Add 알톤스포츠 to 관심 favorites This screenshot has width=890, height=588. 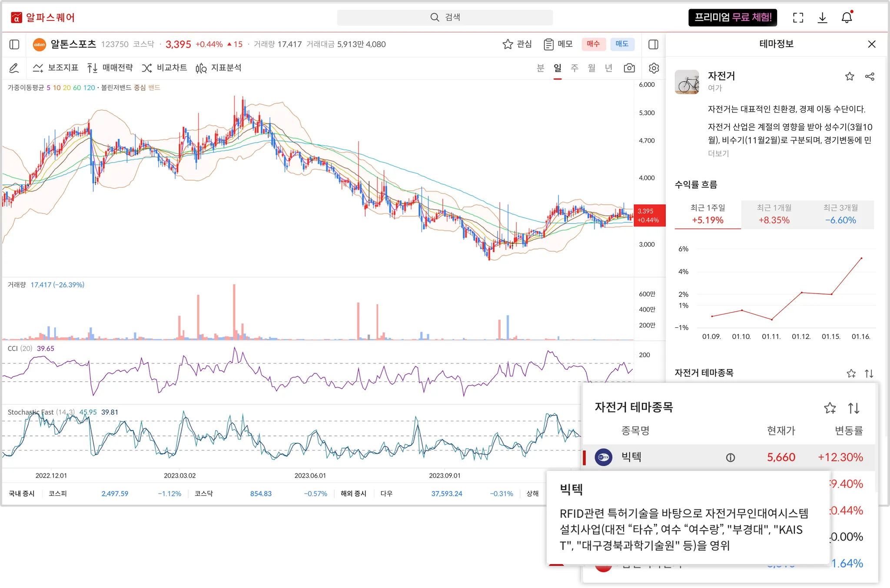click(517, 44)
